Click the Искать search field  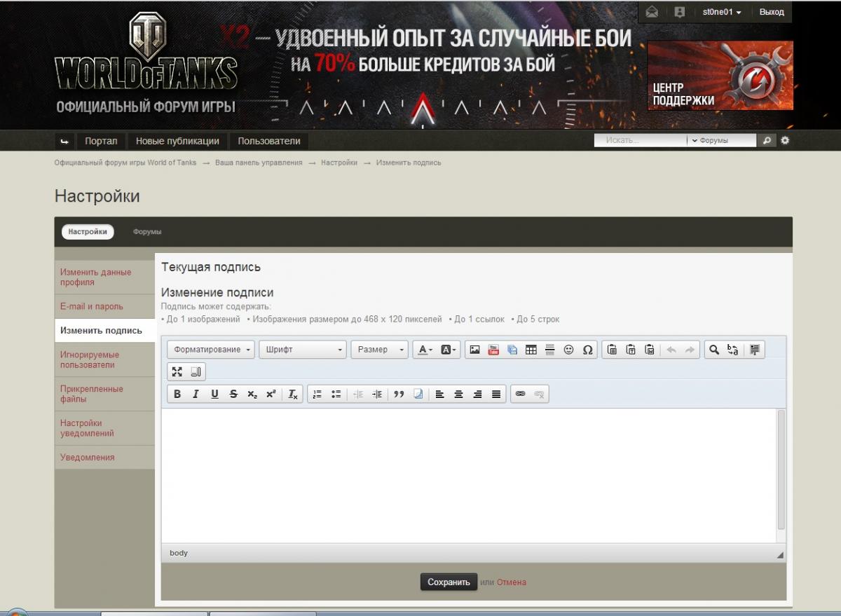coord(641,140)
